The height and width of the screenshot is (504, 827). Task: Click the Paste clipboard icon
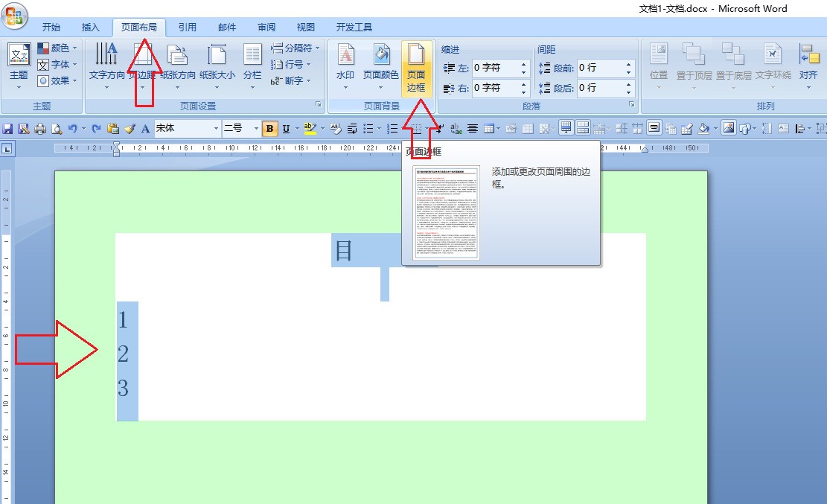[113, 128]
